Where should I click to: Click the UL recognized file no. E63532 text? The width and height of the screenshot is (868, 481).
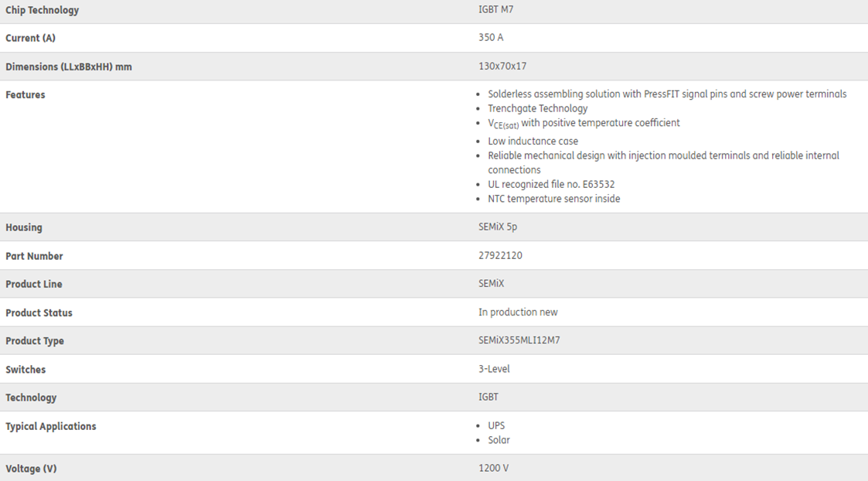tap(551, 184)
